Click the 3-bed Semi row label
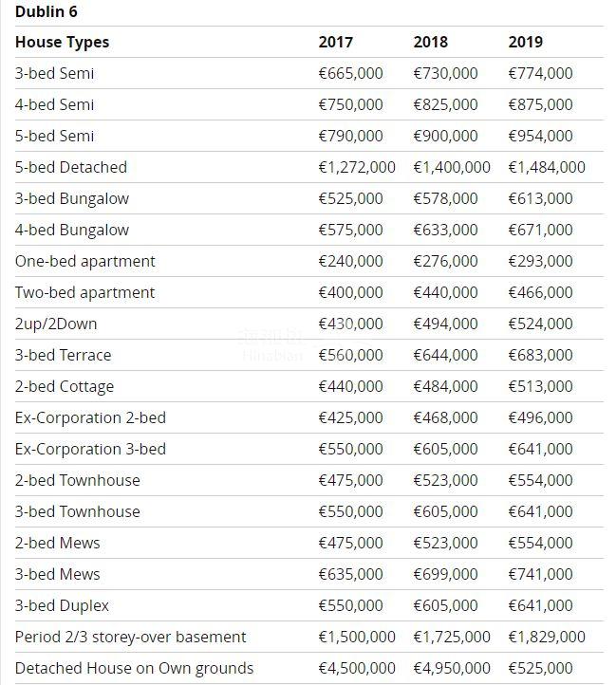The height and width of the screenshot is (685, 616). pos(54,73)
